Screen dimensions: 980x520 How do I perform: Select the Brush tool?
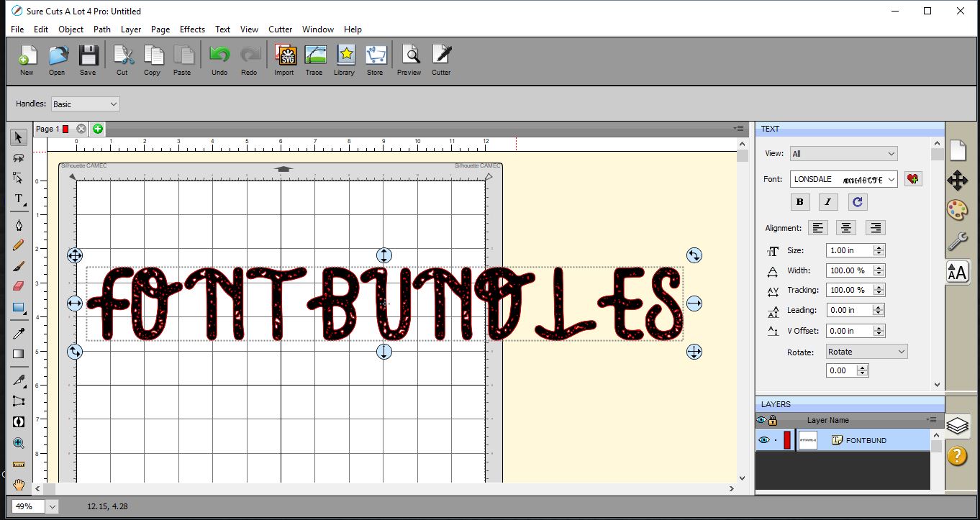coord(19,266)
